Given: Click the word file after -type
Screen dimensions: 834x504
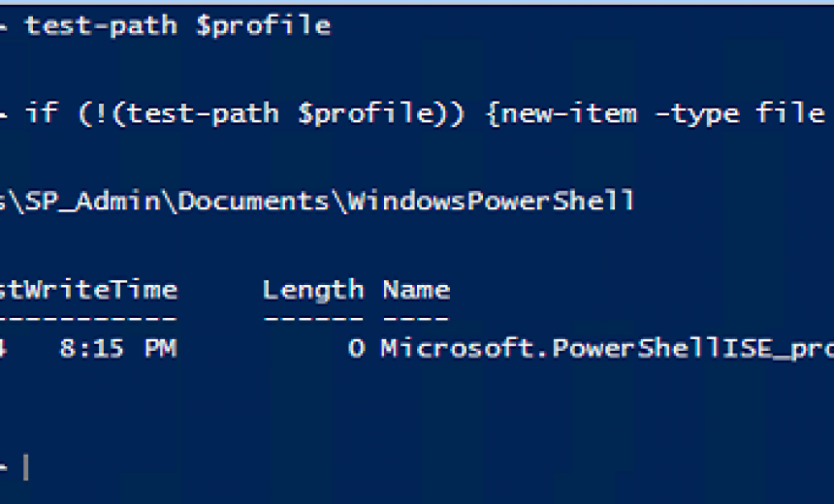Looking at the screenshot, I should (789, 113).
